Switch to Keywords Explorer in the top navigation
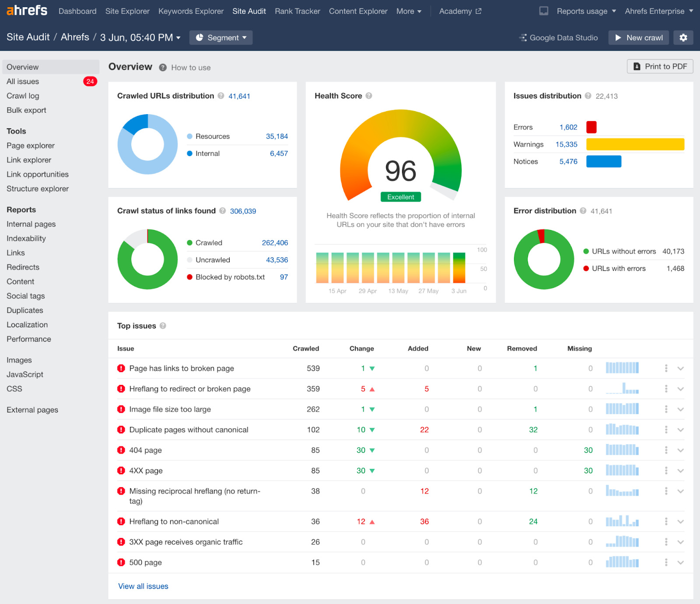Screen dimensions: 700x604 (191, 11)
